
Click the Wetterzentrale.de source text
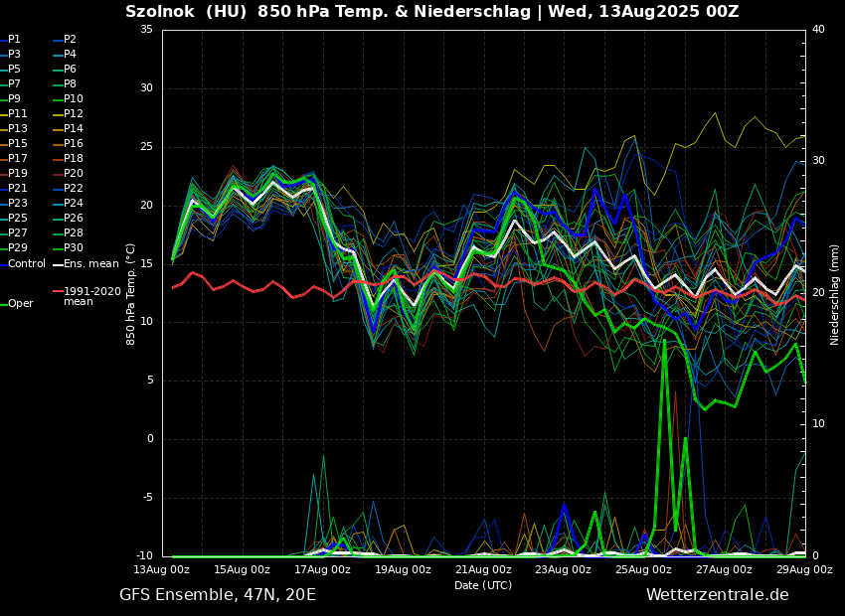717,595
